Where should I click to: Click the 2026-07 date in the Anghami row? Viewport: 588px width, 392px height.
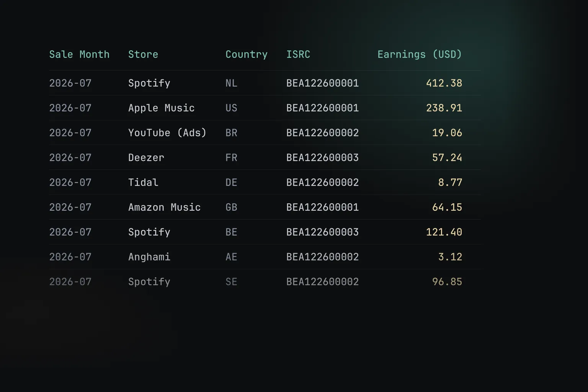click(x=70, y=257)
